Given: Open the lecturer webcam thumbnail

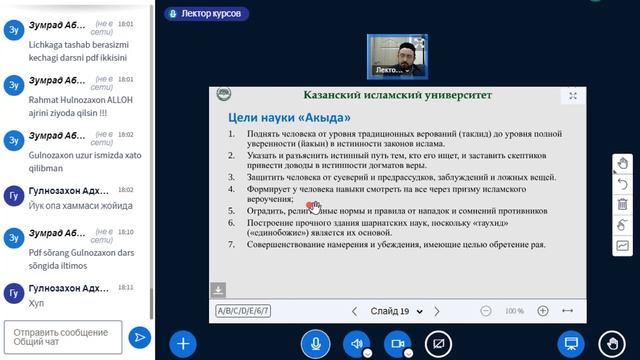Looking at the screenshot, I should (398, 57).
